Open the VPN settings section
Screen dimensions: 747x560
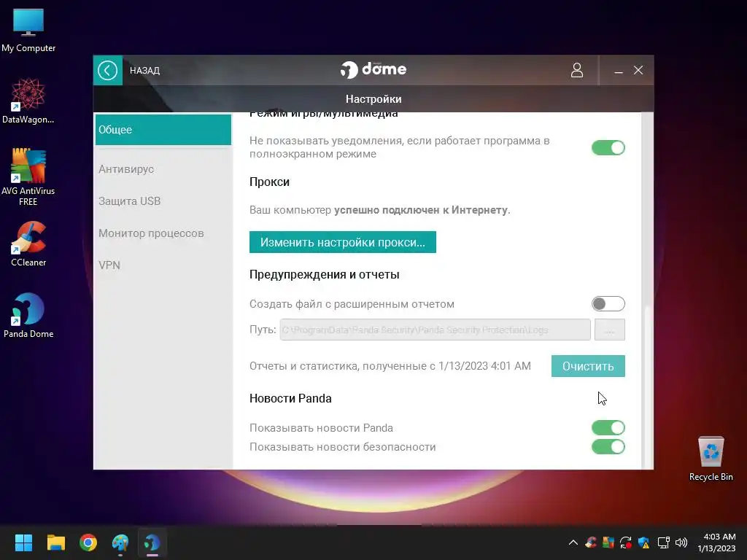(x=109, y=265)
